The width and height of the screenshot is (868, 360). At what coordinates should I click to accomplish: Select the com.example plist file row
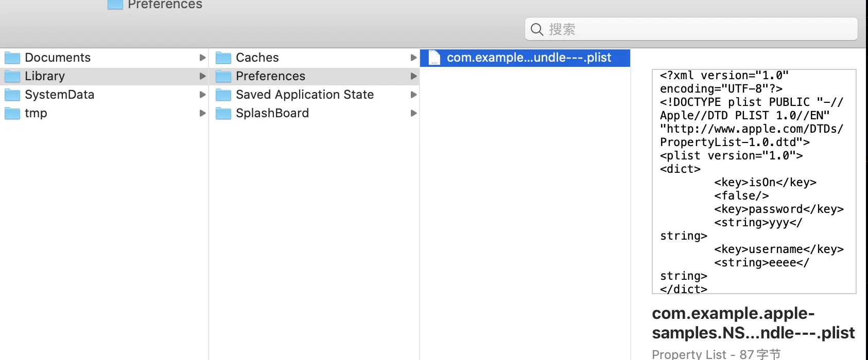[x=525, y=58]
